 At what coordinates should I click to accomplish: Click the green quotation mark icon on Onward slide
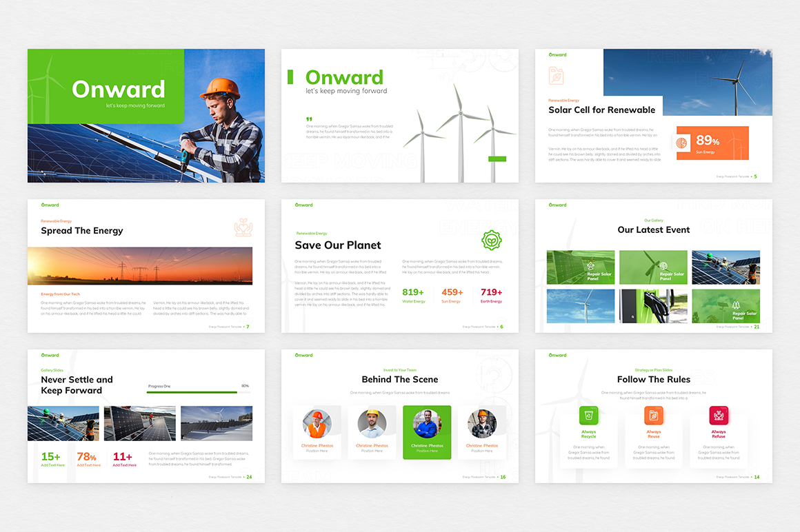tap(309, 119)
